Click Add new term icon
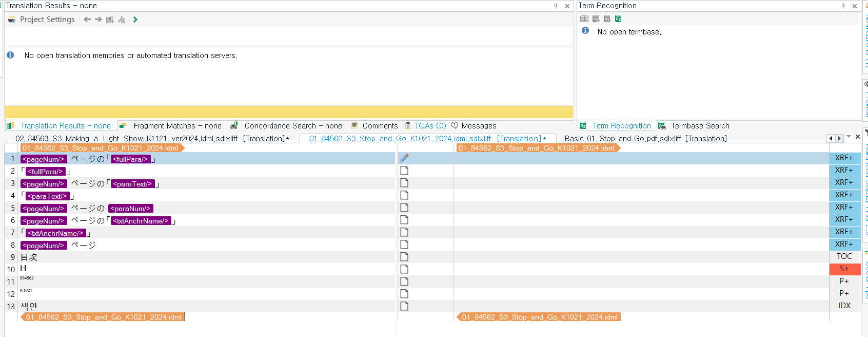Image resolution: width=868 pixels, height=337 pixels. 596,18
